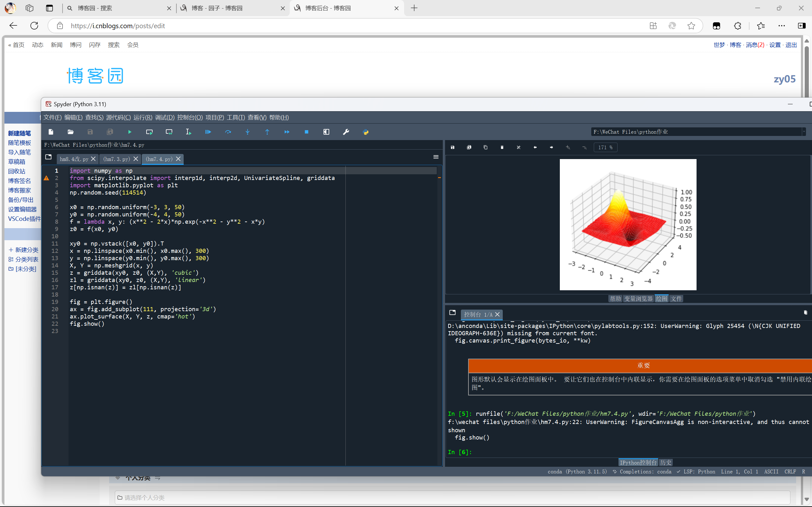Screen dimensions: 812x507
Task: Copy the plot image to clipboard
Action: tap(485, 148)
